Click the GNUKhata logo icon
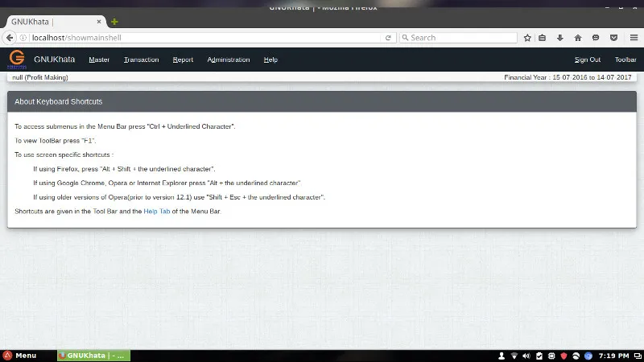This screenshot has width=644, height=362. (x=17, y=60)
